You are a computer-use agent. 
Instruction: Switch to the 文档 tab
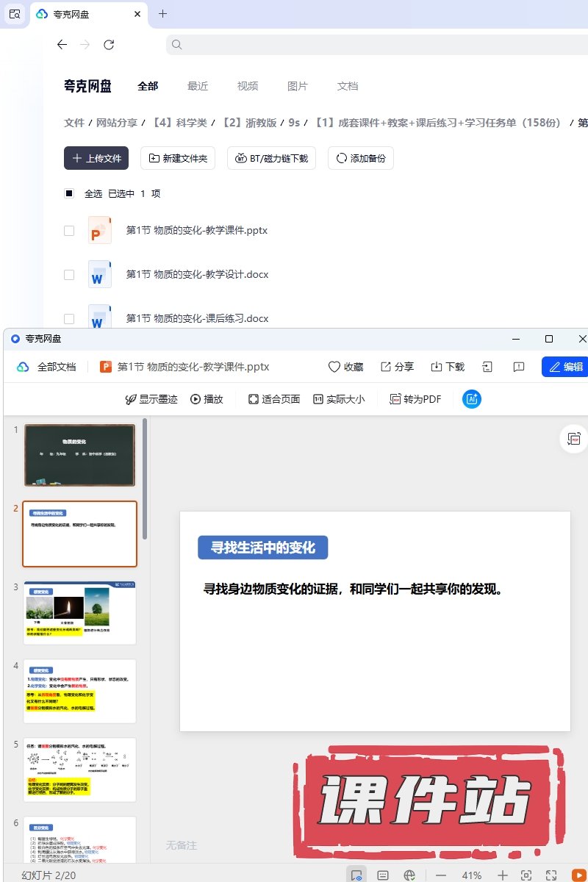click(x=348, y=86)
